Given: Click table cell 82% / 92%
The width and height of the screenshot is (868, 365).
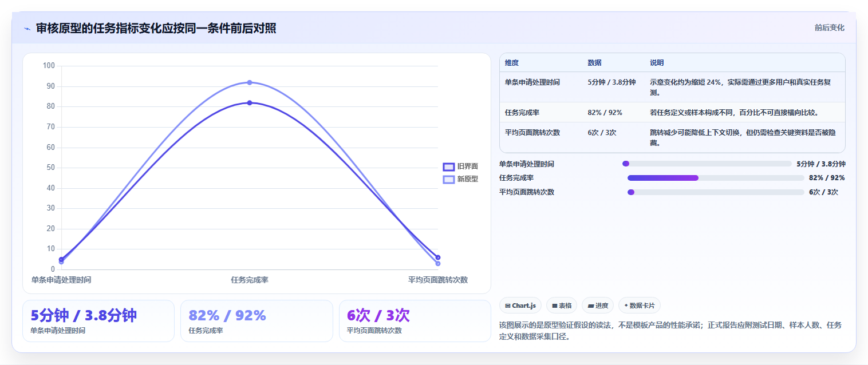Looking at the screenshot, I should pyautogui.click(x=605, y=113).
